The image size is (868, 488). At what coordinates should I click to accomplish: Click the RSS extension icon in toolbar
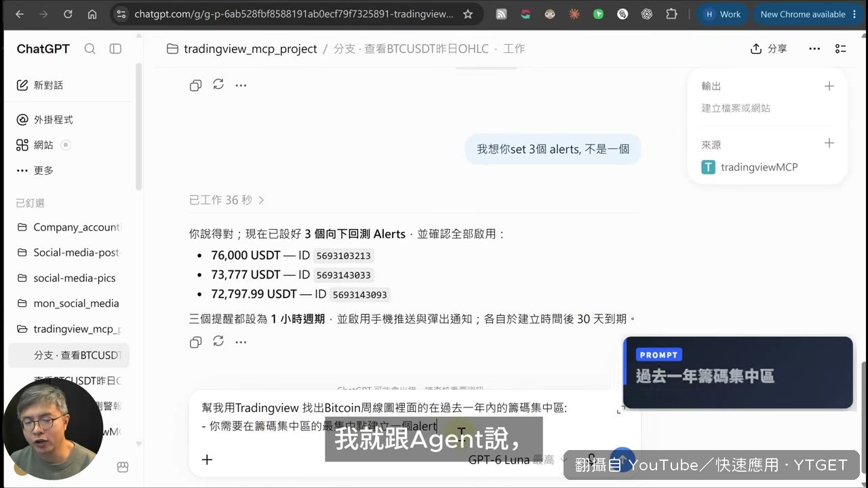(501, 14)
